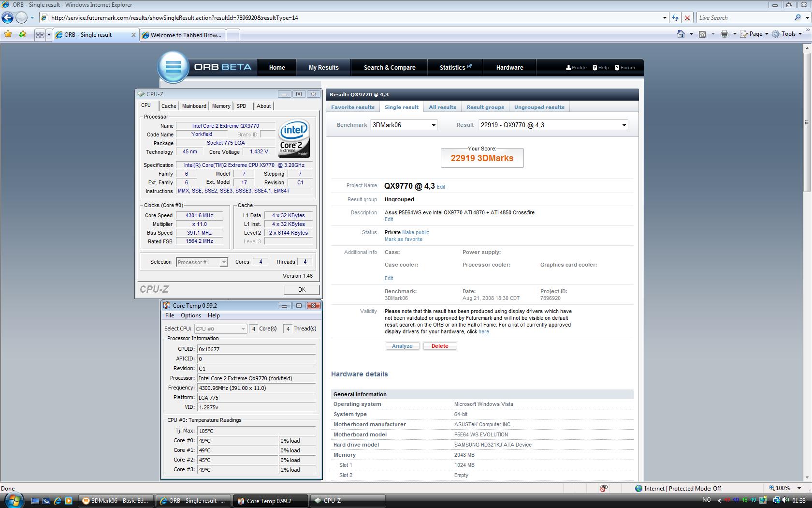Click the Mark as favorite link
This screenshot has width=812, height=508.
(x=403, y=239)
